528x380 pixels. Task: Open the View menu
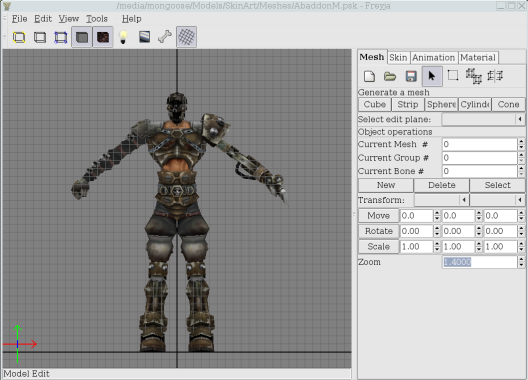[x=69, y=19]
